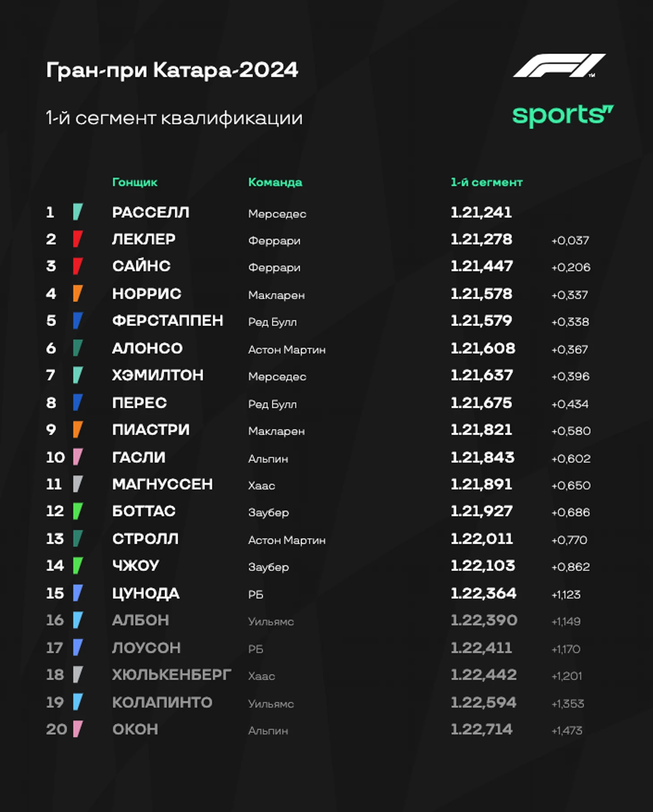Click the green sports logo
This screenshot has height=812, width=653.
[563, 116]
